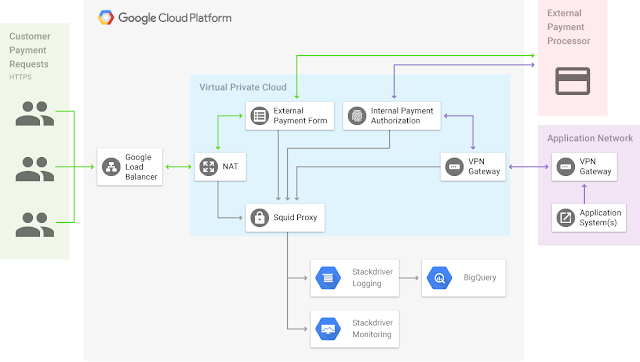Viewport: 640px width, 362px height.
Task: Click the Virtual Private Cloud title
Action: tap(243, 87)
